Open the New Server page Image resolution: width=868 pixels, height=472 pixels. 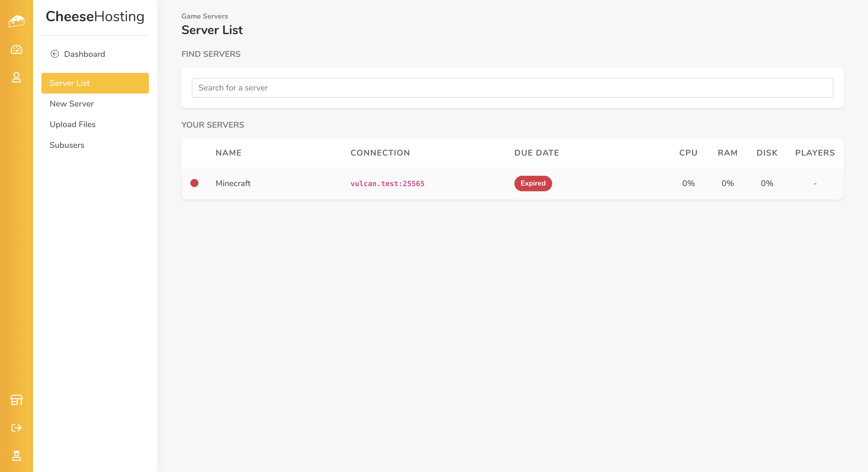[x=71, y=104]
